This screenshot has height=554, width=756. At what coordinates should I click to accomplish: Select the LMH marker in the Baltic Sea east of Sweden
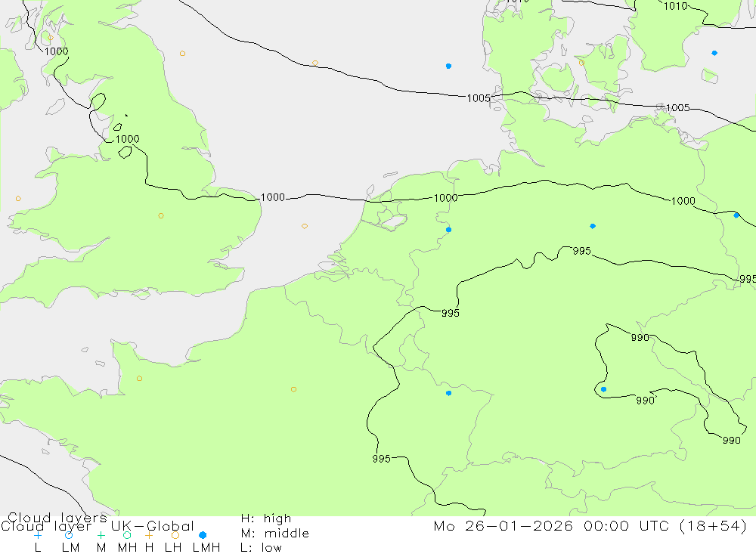pos(714,53)
